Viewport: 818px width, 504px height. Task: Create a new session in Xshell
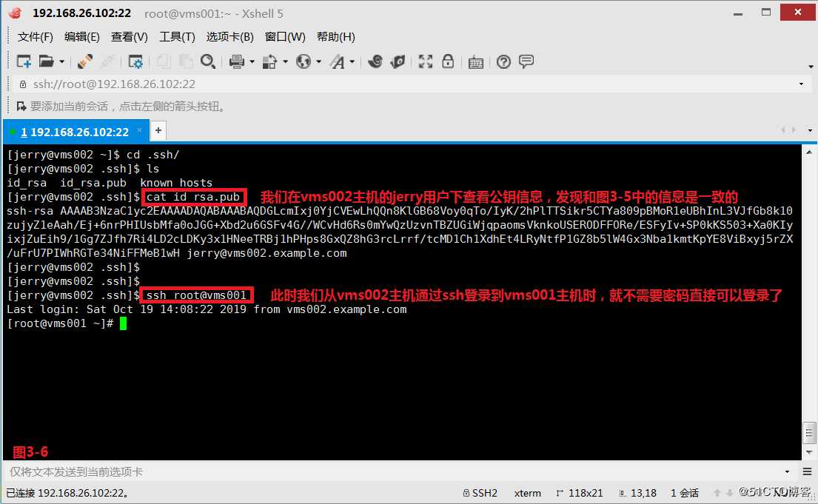(x=22, y=61)
